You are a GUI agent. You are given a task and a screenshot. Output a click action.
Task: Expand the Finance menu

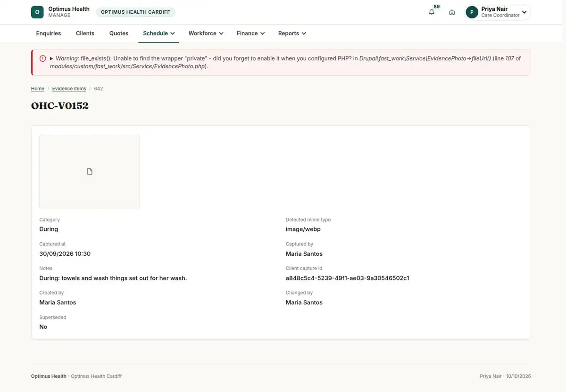pyautogui.click(x=250, y=33)
